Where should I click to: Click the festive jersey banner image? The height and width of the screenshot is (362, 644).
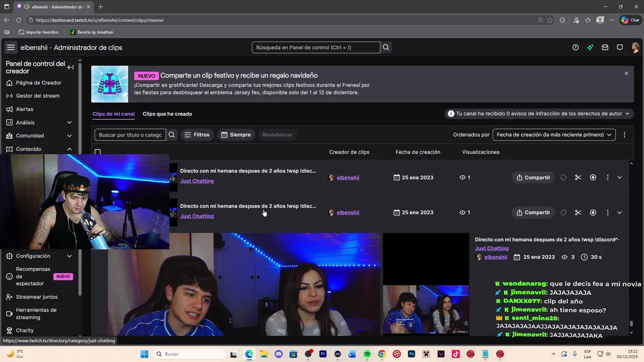(x=110, y=84)
